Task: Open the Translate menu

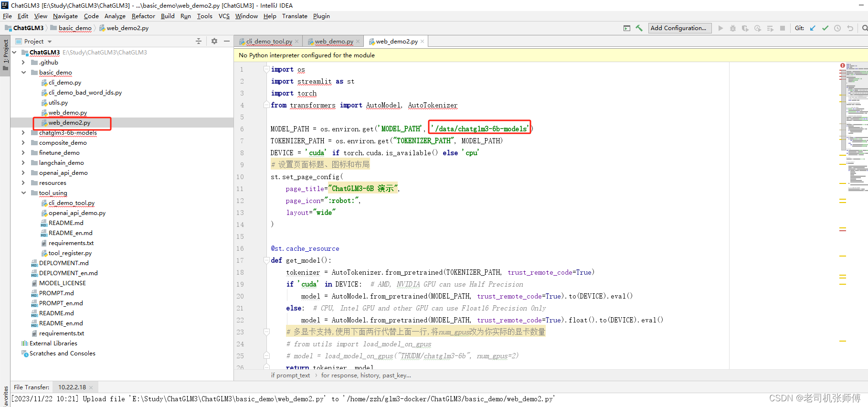Action: pyautogui.click(x=295, y=16)
